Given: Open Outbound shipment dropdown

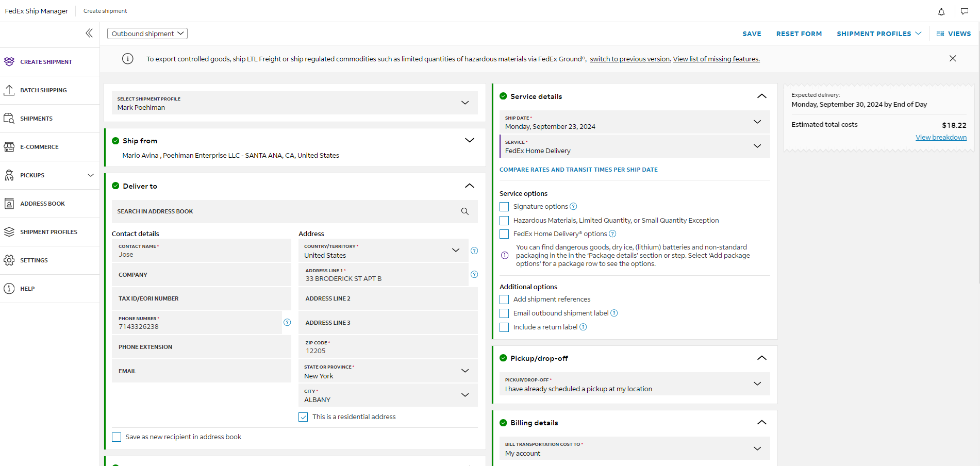Looking at the screenshot, I should coord(147,34).
